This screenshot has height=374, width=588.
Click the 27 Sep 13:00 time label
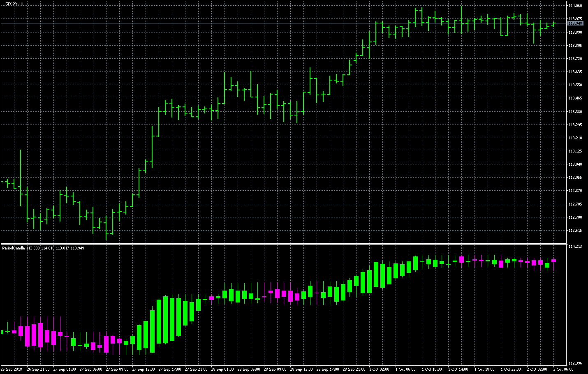[144, 369]
